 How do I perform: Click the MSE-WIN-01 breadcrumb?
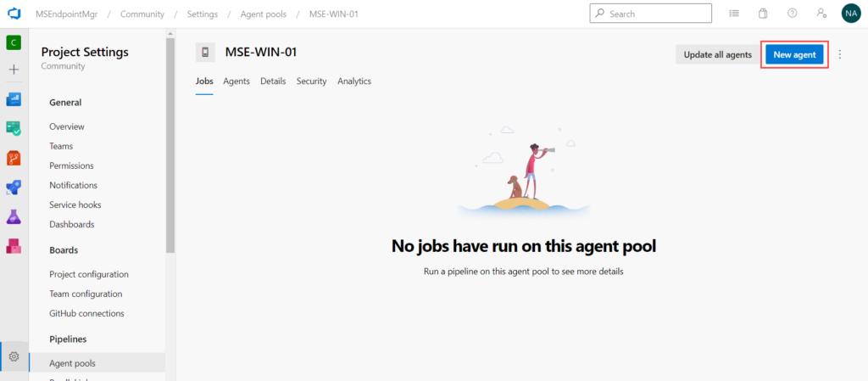tap(334, 14)
